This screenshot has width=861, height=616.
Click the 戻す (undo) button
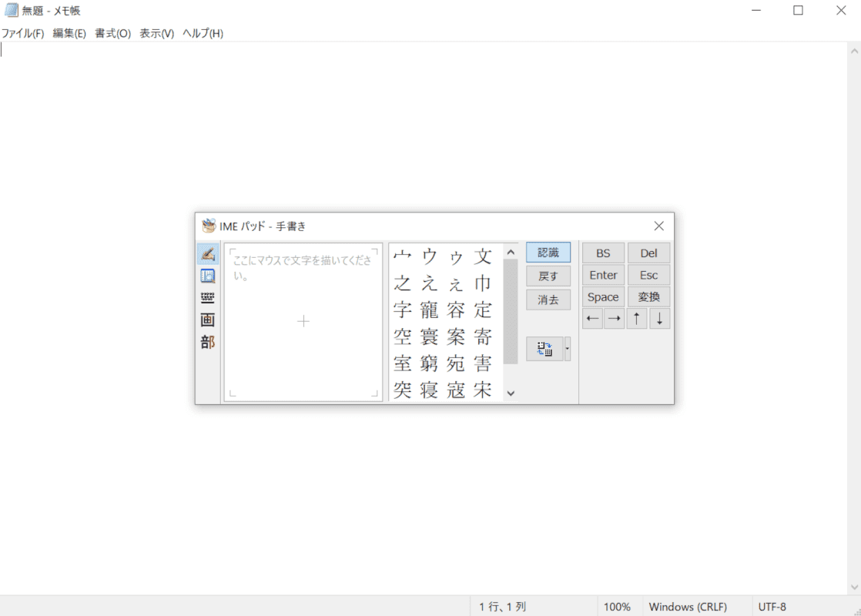(x=548, y=276)
